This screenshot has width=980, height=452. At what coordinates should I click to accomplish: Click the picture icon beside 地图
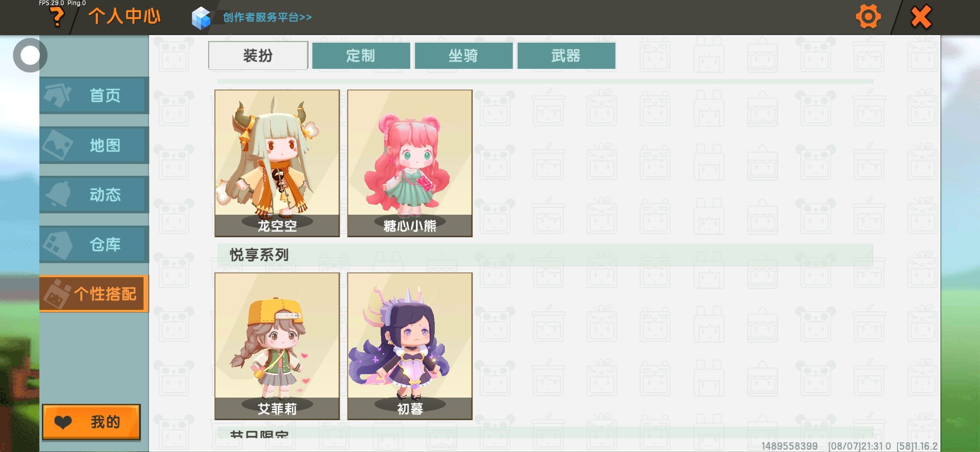58,145
